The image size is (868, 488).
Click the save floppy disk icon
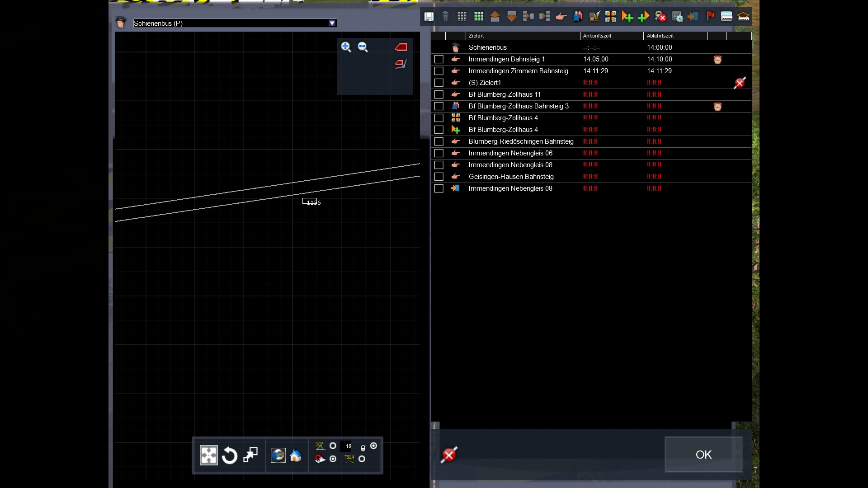tap(429, 17)
